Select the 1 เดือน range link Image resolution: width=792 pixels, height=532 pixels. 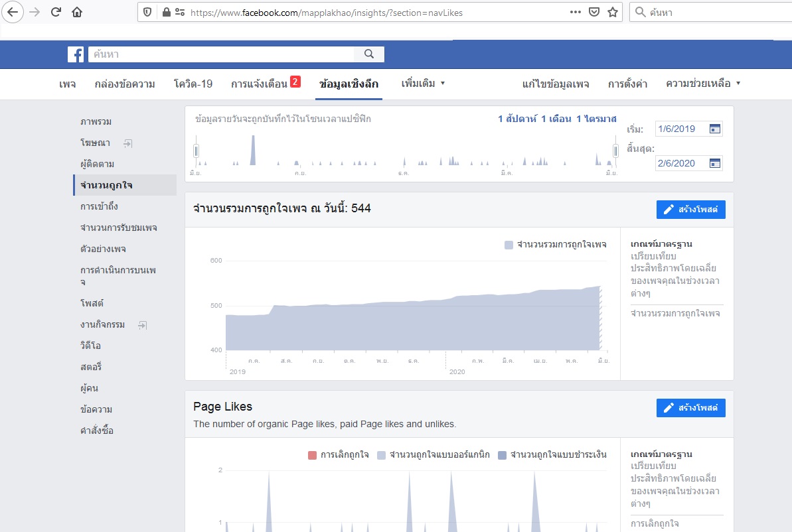click(x=556, y=119)
